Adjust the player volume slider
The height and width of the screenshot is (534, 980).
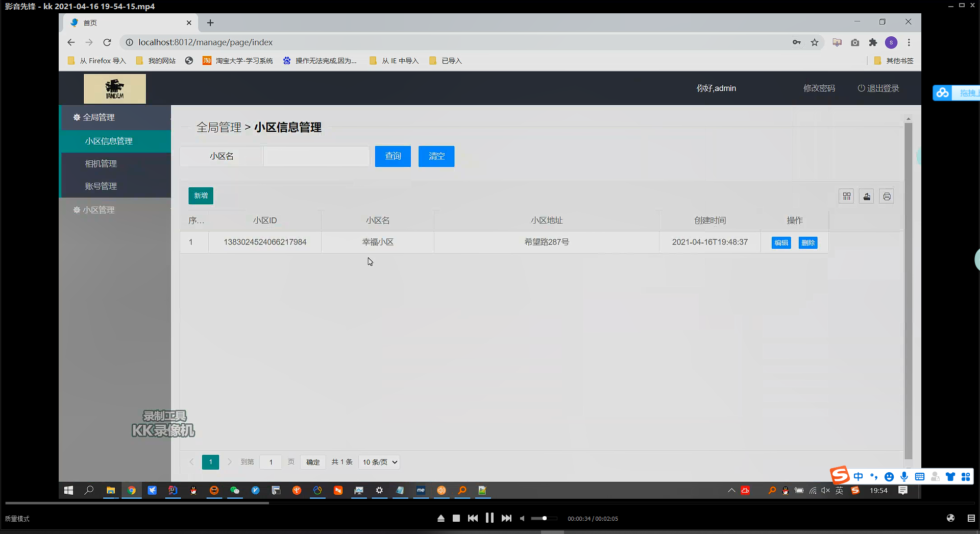coord(544,518)
